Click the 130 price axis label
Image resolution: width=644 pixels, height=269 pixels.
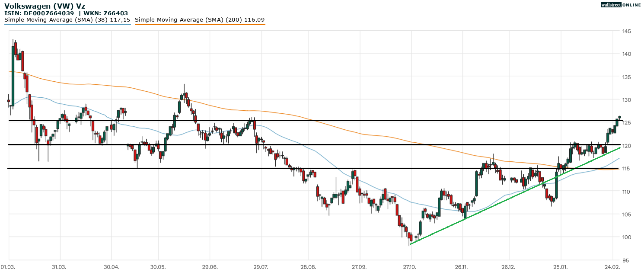[x=626, y=100]
